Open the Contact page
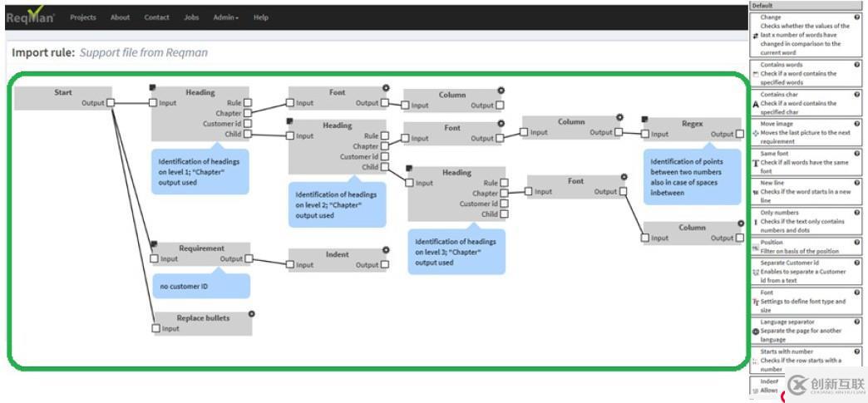 point(156,17)
